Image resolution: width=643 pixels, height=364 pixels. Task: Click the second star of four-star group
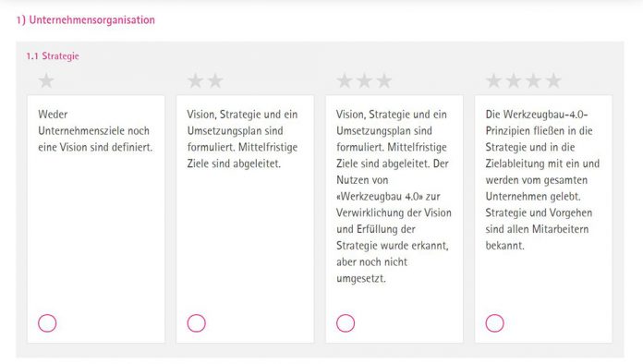point(514,80)
